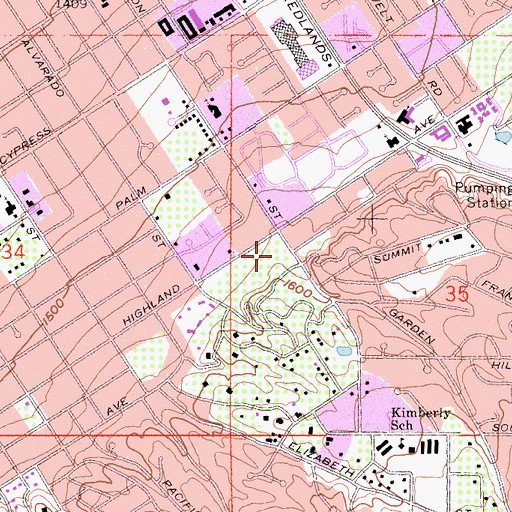This screenshot has width=512, height=512.
Task: Click the small blue pond near Garden St
Action: pos(345,351)
